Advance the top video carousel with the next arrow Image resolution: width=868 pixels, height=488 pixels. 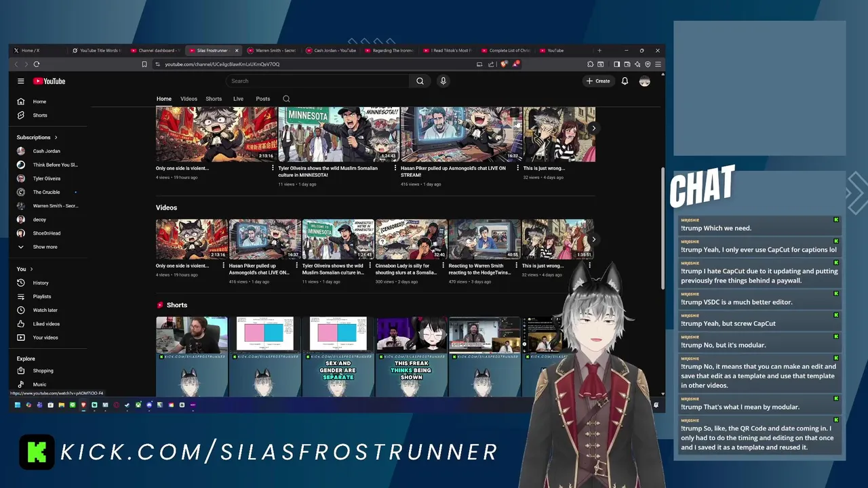tap(593, 128)
